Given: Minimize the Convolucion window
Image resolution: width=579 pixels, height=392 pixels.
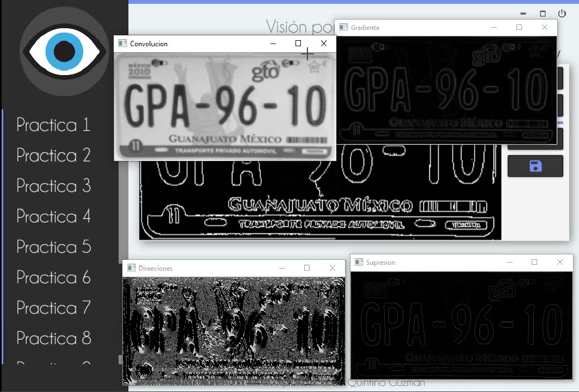Looking at the screenshot, I should point(273,43).
